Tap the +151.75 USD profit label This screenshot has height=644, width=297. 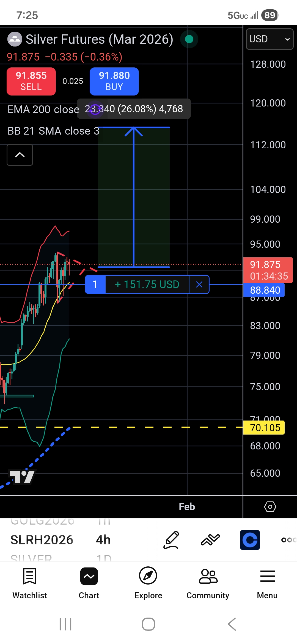tap(147, 285)
